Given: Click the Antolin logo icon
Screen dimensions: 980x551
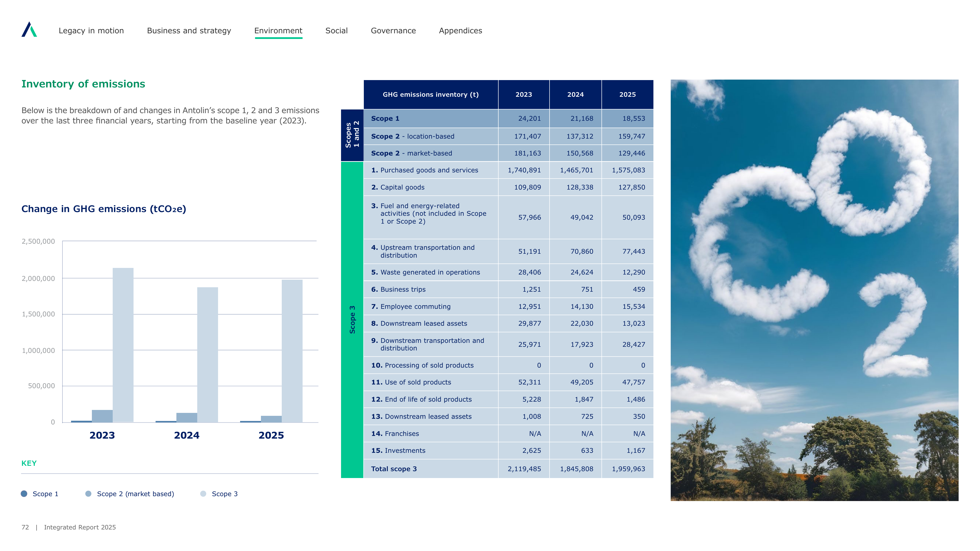Looking at the screenshot, I should 29,29.
